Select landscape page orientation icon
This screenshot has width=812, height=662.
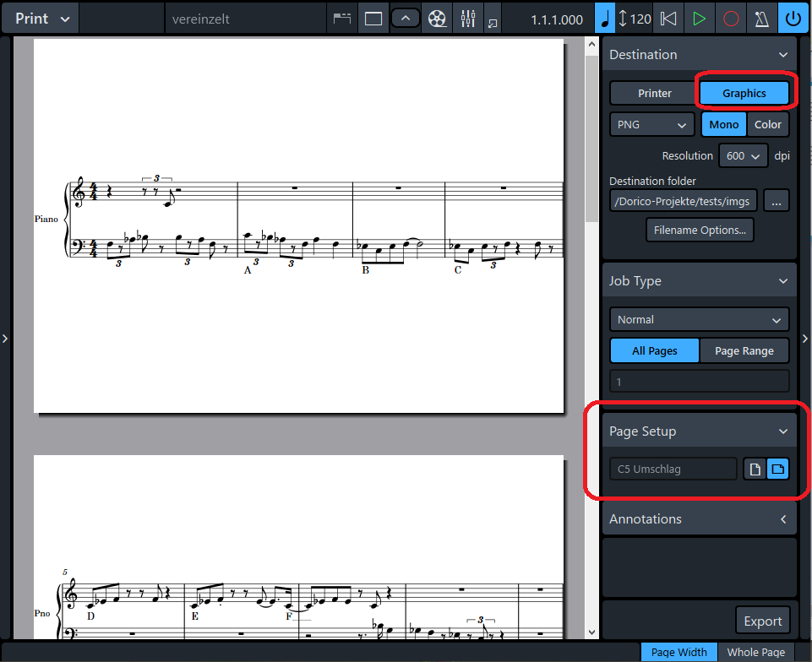(x=778, y=469)
